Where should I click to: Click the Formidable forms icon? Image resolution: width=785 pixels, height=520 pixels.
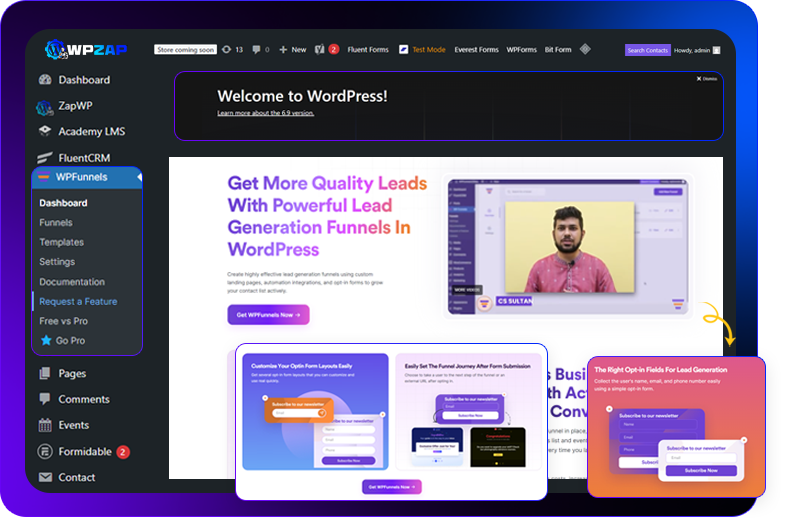(45, 452)
